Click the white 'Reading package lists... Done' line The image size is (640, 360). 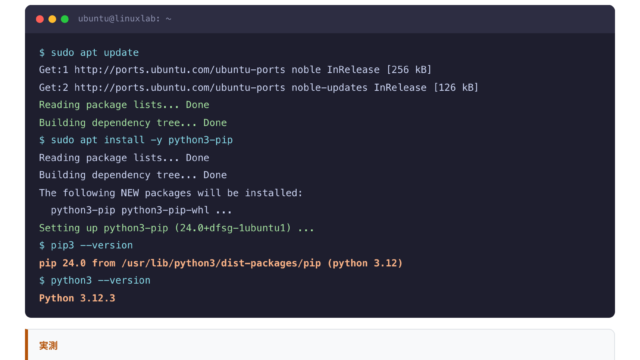124,158
